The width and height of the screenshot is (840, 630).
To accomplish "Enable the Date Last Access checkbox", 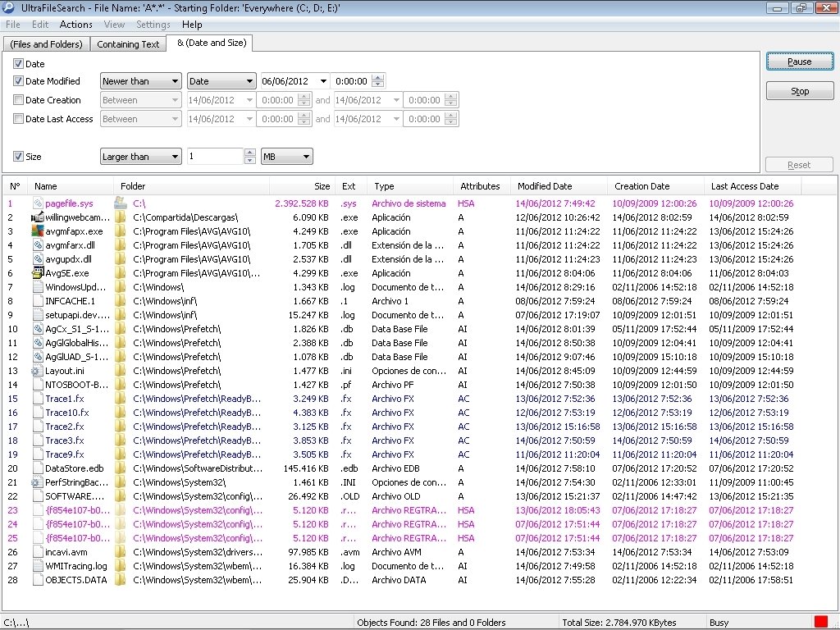I will 18,118.
